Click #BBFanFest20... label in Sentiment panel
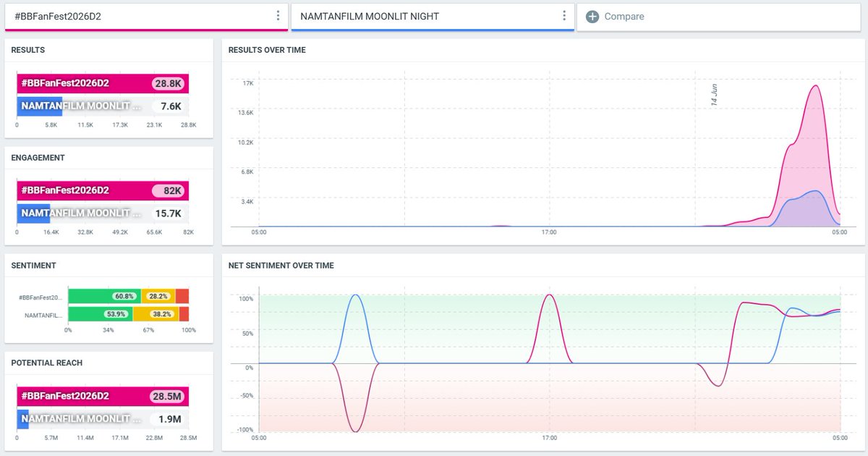The height and width of the screenshot is (456, 868). click(41, 297)
